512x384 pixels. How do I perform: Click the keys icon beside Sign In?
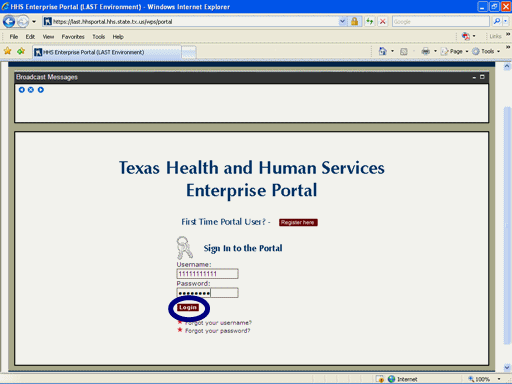tap(184, 248)
